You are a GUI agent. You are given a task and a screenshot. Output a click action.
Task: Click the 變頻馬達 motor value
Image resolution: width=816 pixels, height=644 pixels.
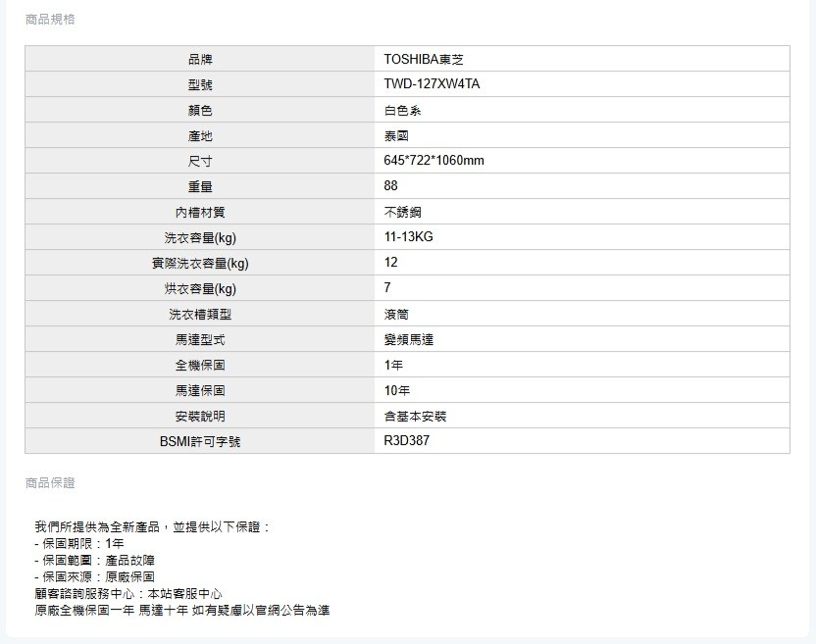409,340
